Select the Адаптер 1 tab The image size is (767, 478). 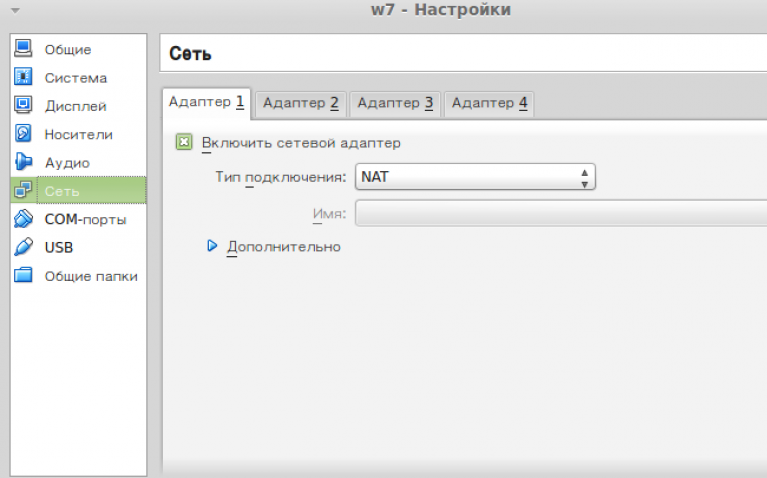coord(206,102)
